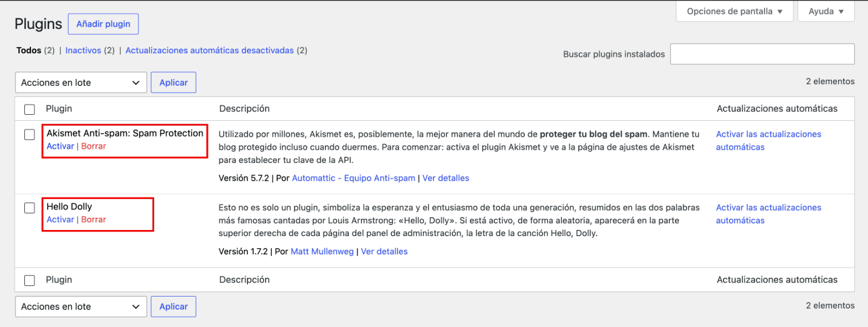Click the Akismet Anti-spam: Spam Protection title
This screenshot has width=868, height=327.
(125, 134)
